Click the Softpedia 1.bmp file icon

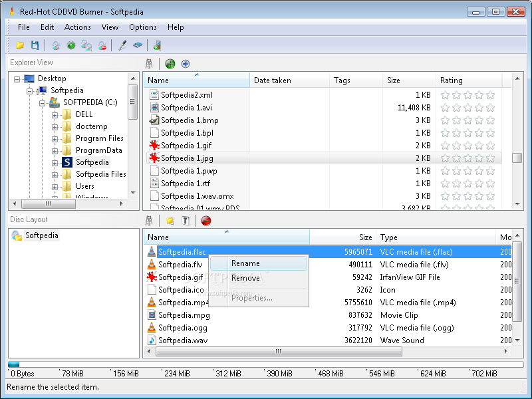154,120
